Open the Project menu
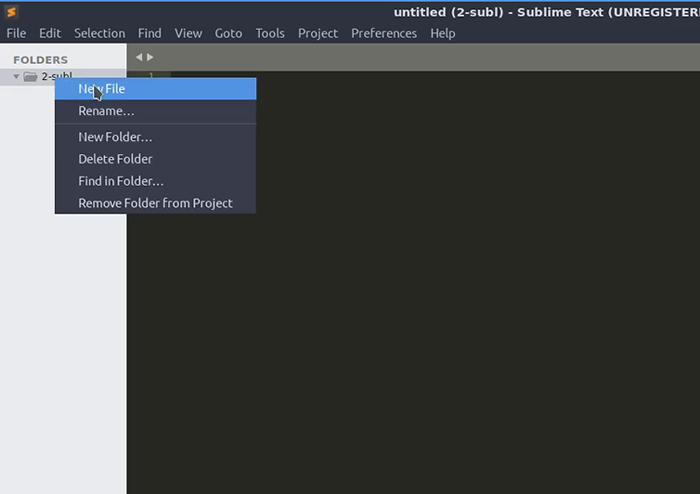This screenshot has height=494, width=700. (x=318, y=33)
